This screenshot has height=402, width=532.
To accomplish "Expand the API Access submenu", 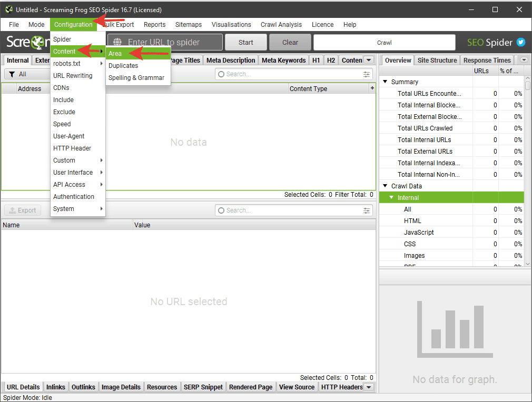I will [78, 184].
